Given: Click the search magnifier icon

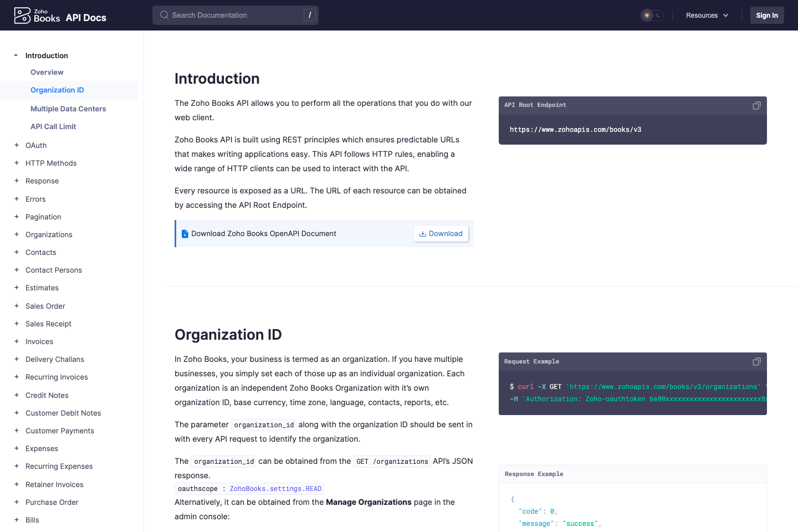Looking at the screenshot, I should tap(164, 15).
